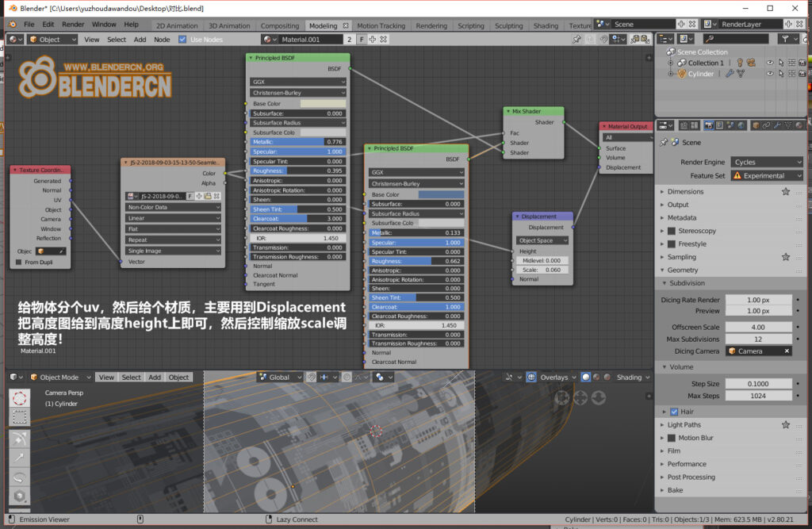This screenshot has height=529, width=812.
Task: Click the F fake-user icon next to Material.001
Action: (362, 38)
